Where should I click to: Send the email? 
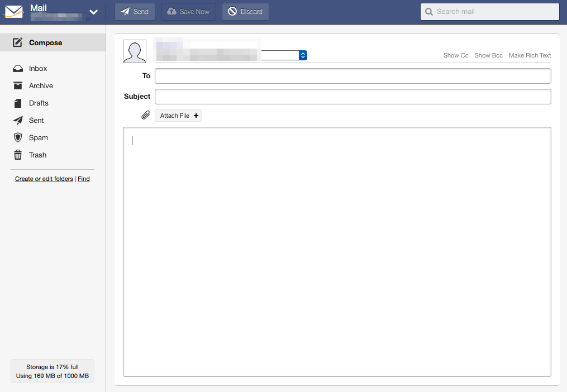click(135, 11)
